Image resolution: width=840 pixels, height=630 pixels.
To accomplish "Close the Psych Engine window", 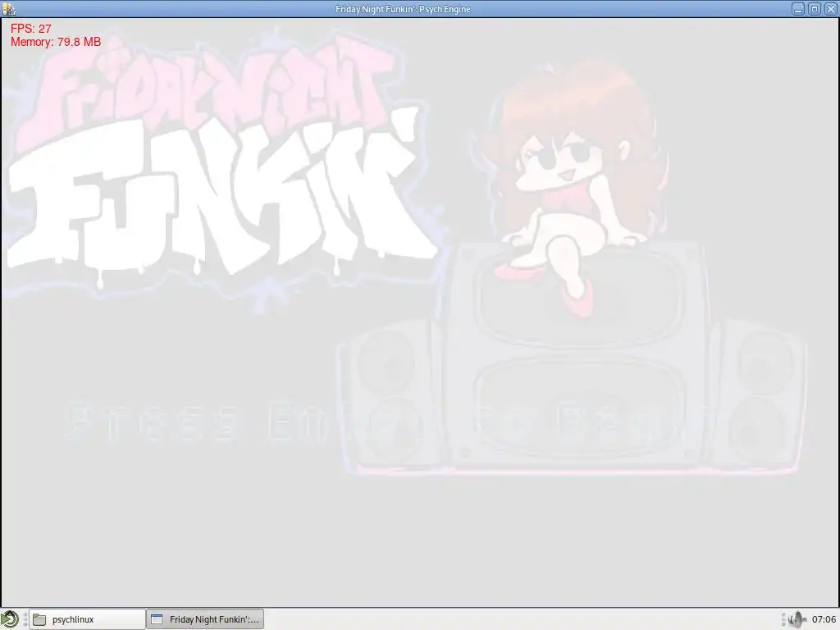I will click(830, 9).
